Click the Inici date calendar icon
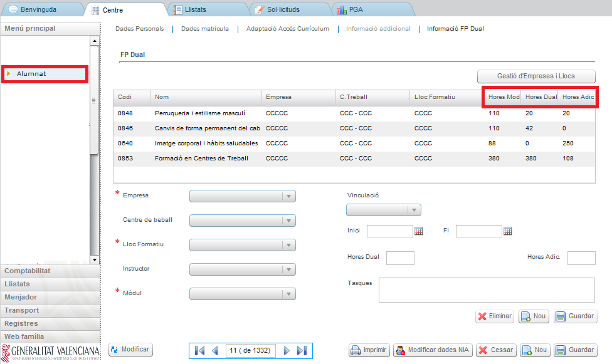Image resolution: width=612 pixels, height=364 pixels. (x=419, y=231)
